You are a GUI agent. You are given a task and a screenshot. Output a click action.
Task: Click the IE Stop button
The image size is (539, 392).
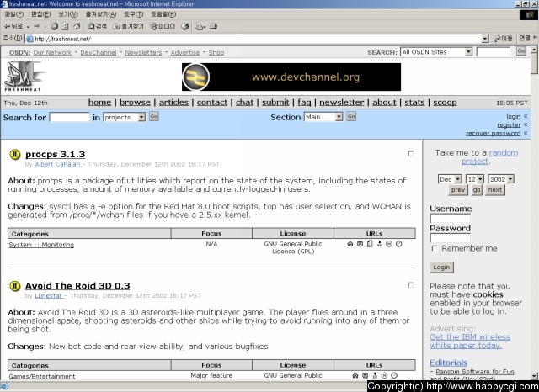tap(54, 26)
